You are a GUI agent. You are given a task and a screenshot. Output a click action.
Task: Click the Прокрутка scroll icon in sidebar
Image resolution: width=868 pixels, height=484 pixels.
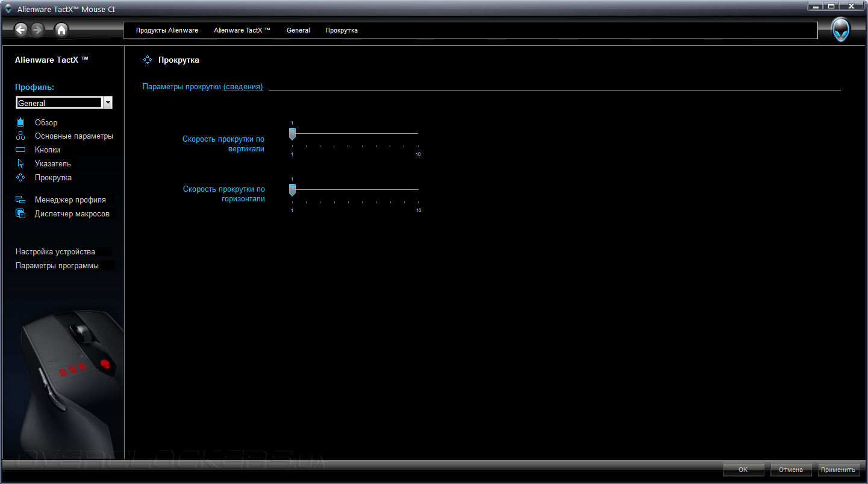point(20,177)
